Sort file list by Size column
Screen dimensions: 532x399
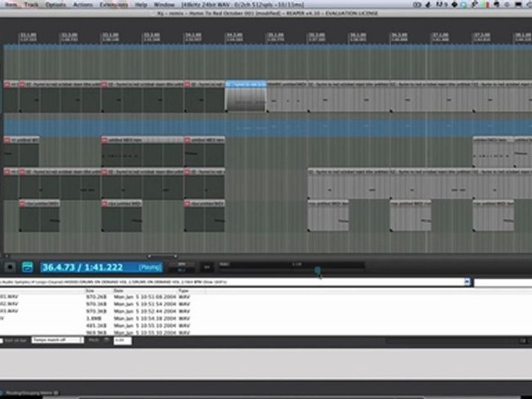(x=90, y=291)
